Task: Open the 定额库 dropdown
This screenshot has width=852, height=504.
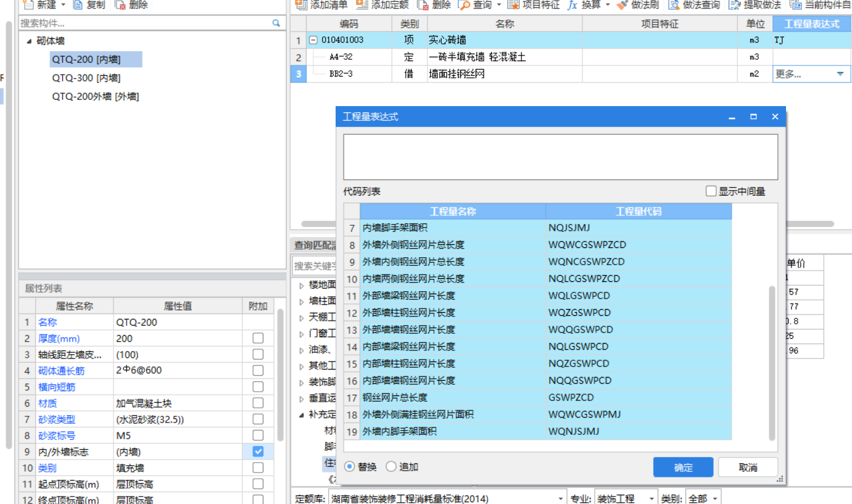Action: [561, 498]
